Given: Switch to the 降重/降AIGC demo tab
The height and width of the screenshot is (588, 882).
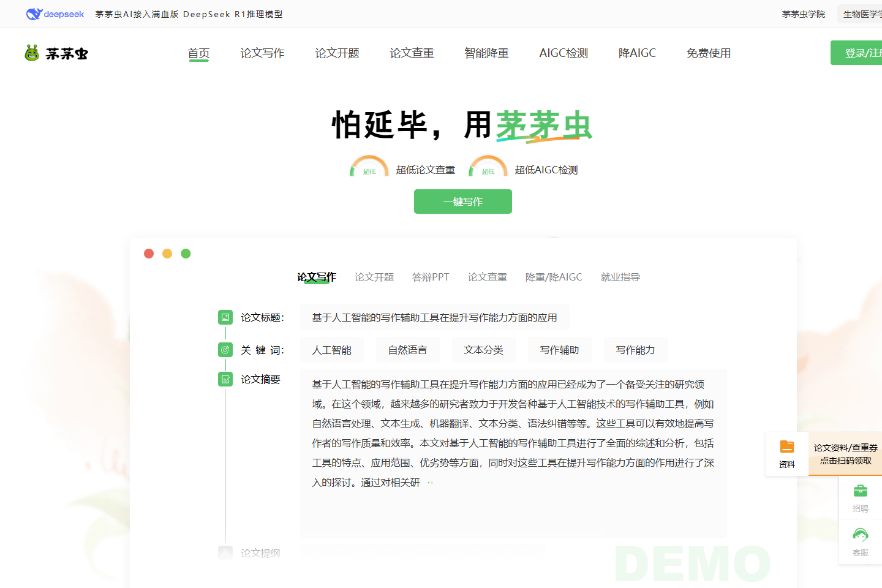Looking at the screenshot, I should pos(554,277).
